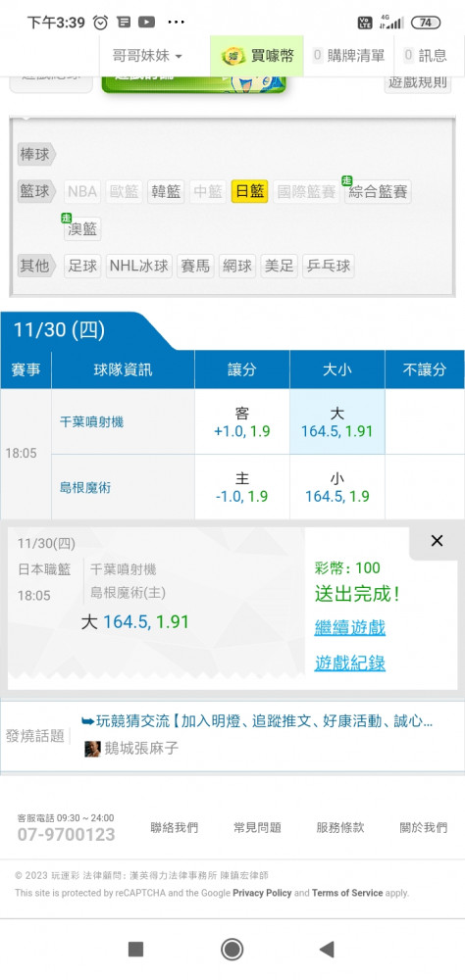Select 小 164.5, 1.9 bet cell
The width and height of the screenshot is (465, 980).
(x=337, y=487)
